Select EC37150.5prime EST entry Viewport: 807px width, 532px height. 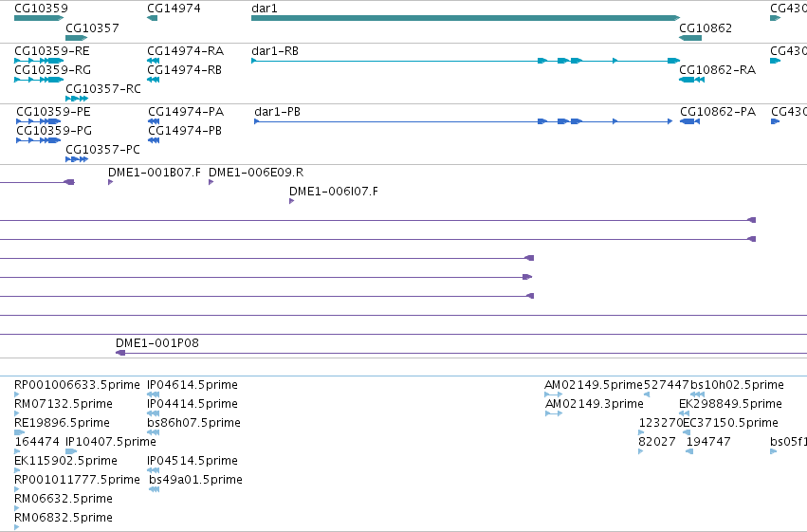point(730,423)
